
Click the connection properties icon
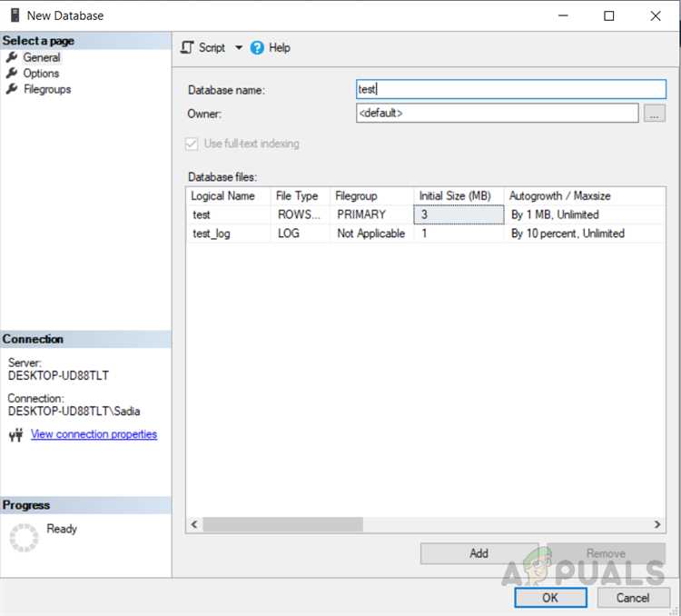[15, 435]
